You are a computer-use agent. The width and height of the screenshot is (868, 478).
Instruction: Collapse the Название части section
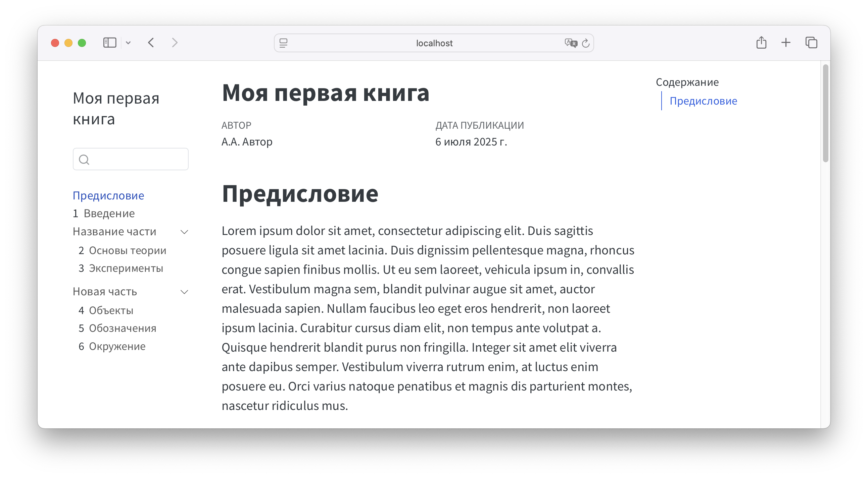[x=184, y=232]
